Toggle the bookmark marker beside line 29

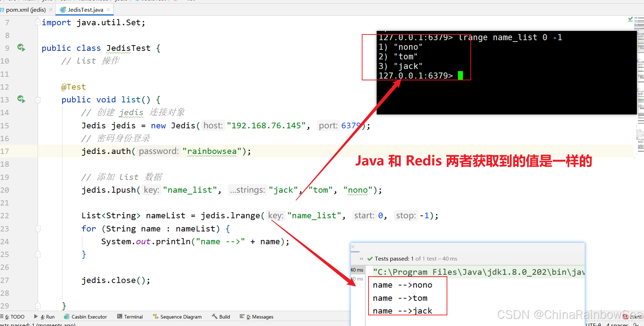(38, 305)
